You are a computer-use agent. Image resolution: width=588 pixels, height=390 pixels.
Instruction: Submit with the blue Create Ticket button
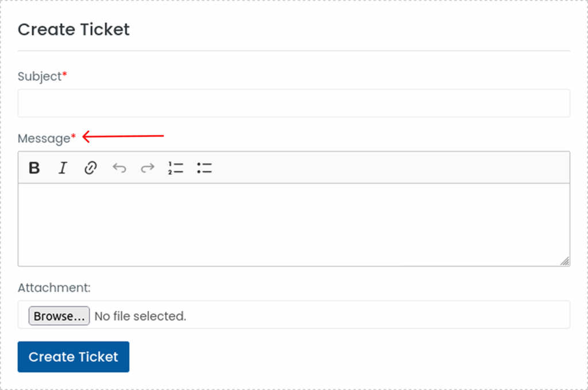click(73, 357)
